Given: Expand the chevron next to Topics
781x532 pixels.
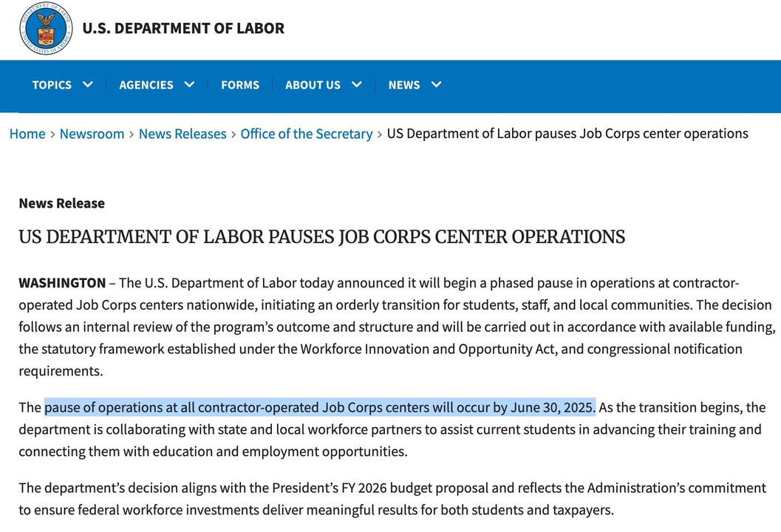Looking at the screenshot, I should (x=88, y=84).
